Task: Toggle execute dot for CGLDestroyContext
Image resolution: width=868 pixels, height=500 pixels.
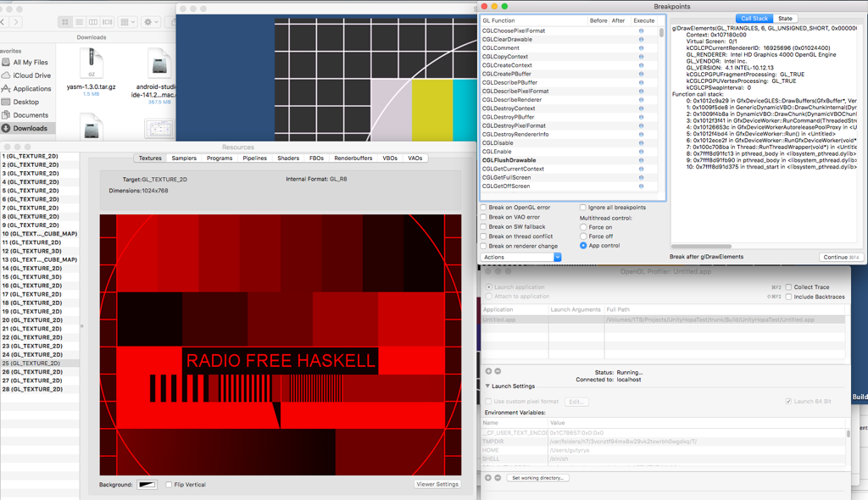Action: (641, 108)
